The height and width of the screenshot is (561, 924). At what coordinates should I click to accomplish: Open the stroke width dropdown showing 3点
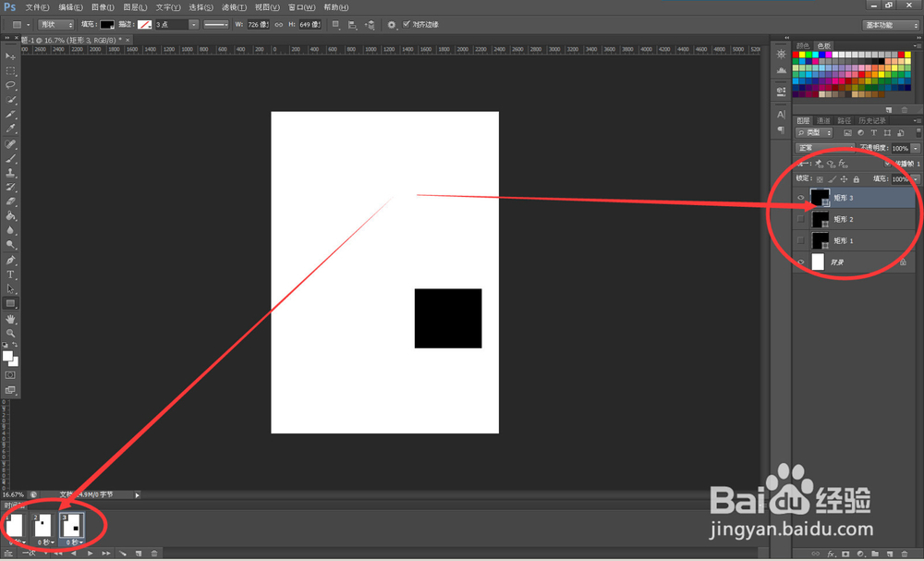point(192,25)
